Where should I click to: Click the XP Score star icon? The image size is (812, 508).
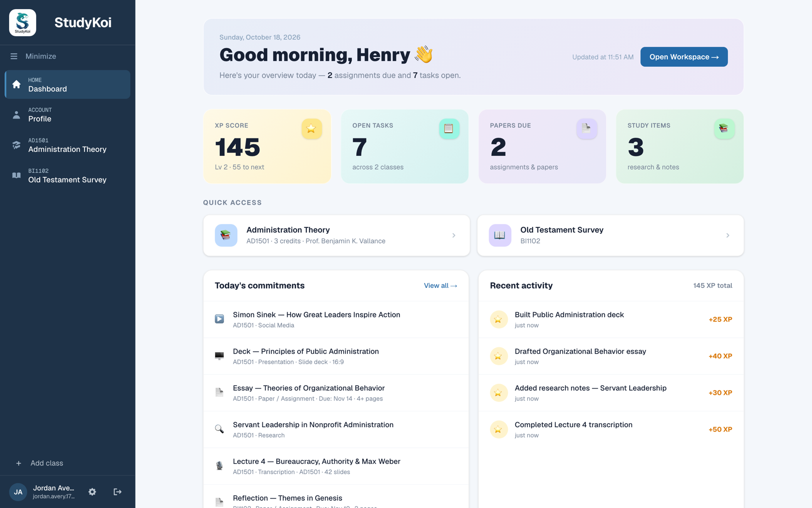pyautogui.click(x=311, y=129)
